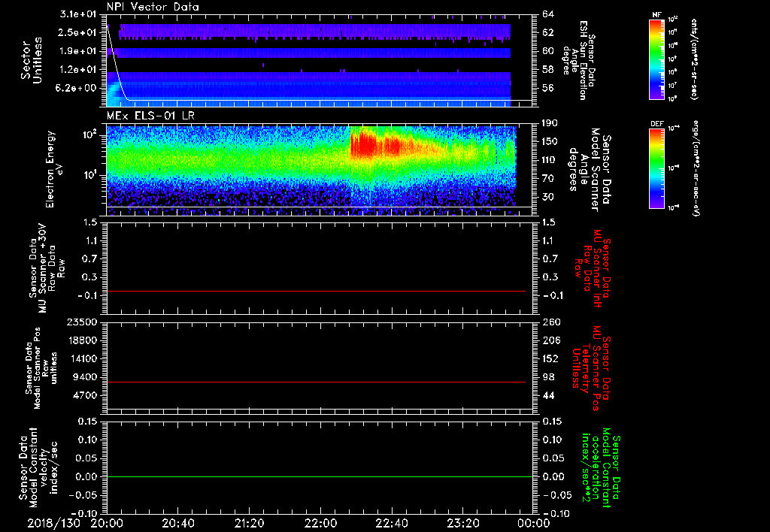Click the 190 scanner angle tick label
The image size is (770, 532).
(x=548, y=123)
